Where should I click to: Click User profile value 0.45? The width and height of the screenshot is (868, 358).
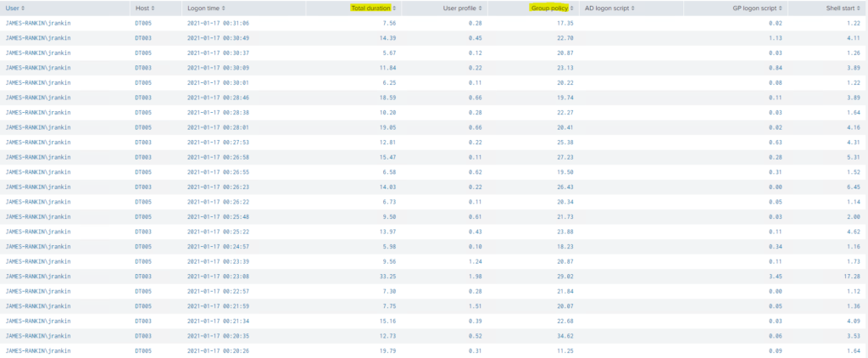click(476, 38)
